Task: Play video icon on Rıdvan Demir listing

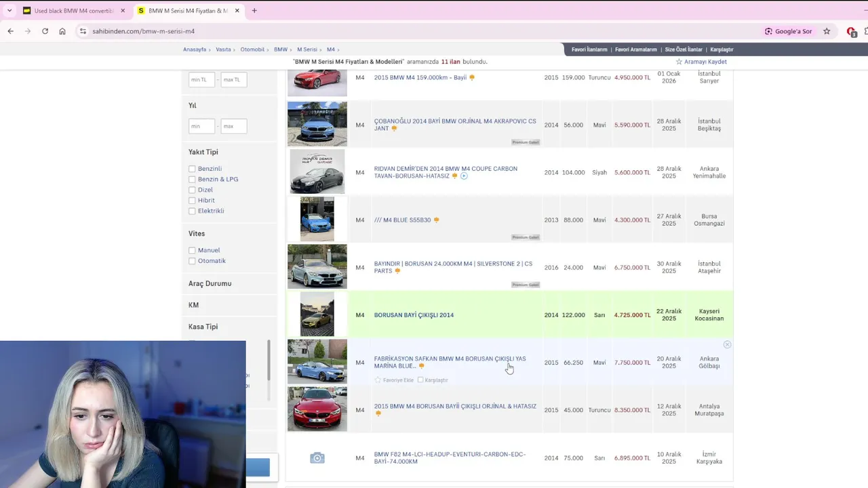Action: click(x=464, y=176)
